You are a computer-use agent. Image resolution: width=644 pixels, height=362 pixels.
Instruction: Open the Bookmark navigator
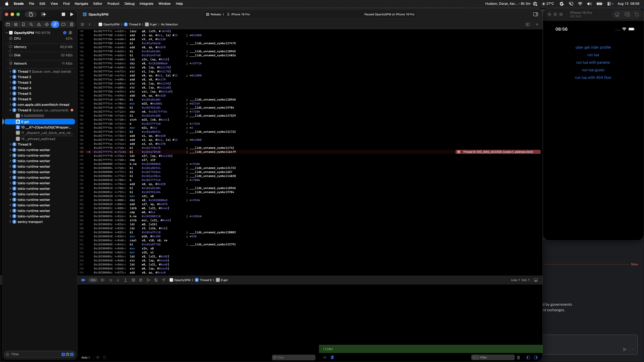[x=24, y=25]
